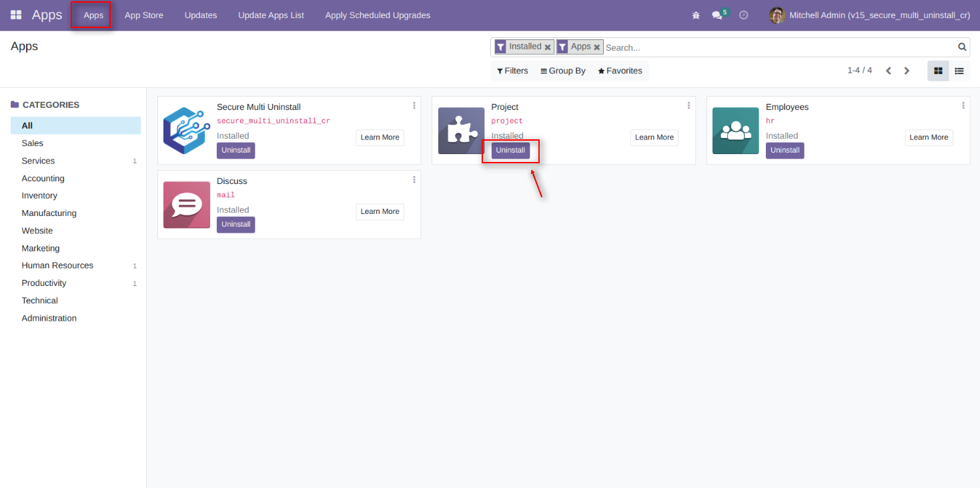The height and width of the screenshot is (488, 980).
Task: Learn More about Project
Action: pos(654,137)
